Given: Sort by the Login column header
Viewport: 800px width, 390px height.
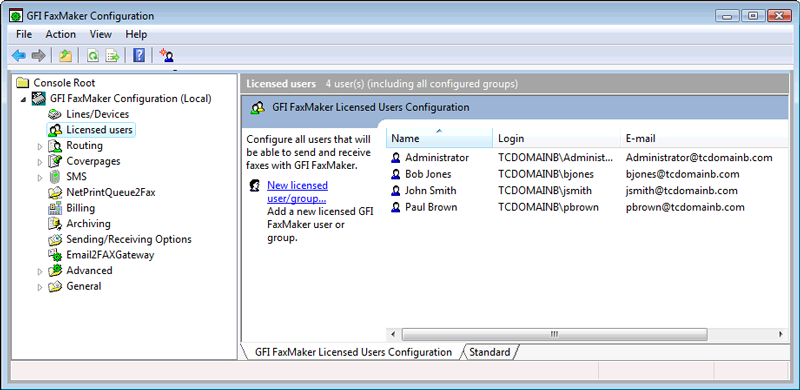Looking at the screenshot, I should [x=556, y=138].
